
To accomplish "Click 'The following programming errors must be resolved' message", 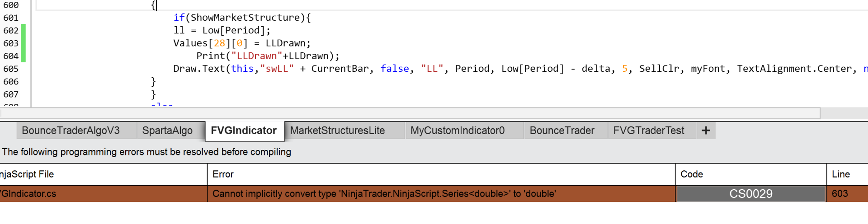I will [x=146, y=152].
